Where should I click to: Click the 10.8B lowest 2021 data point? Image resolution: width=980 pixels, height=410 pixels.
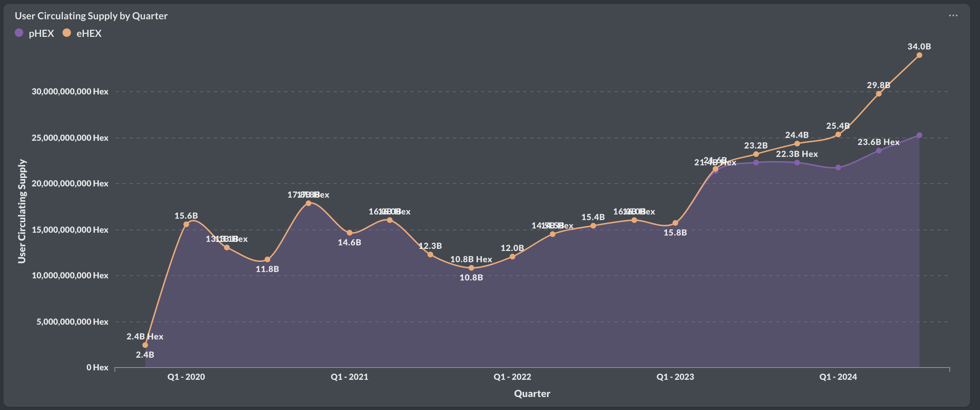coord(471,268)
